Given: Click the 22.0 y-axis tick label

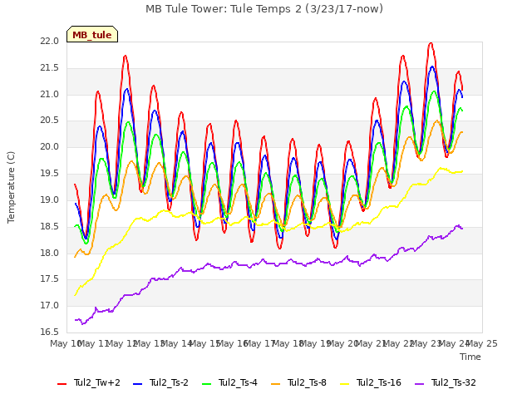Looking at the screenshot, I should point(50,42).
